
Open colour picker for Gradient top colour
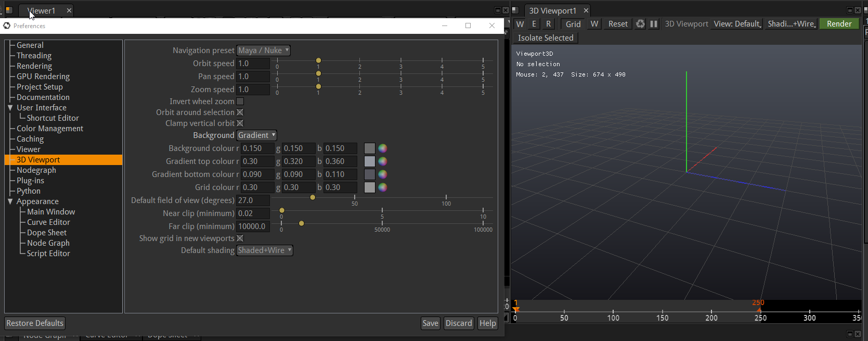point(383,161)
